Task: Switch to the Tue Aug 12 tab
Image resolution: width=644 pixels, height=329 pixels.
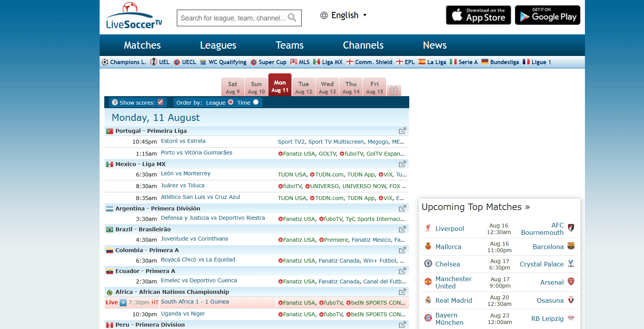Action: pos(303,88)
